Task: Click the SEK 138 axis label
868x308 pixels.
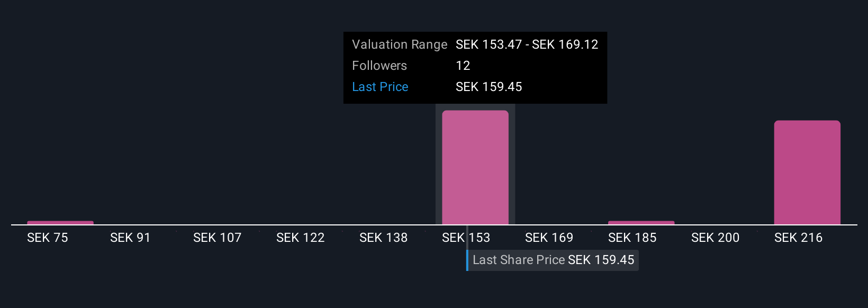Action: [x=383, y=238]
